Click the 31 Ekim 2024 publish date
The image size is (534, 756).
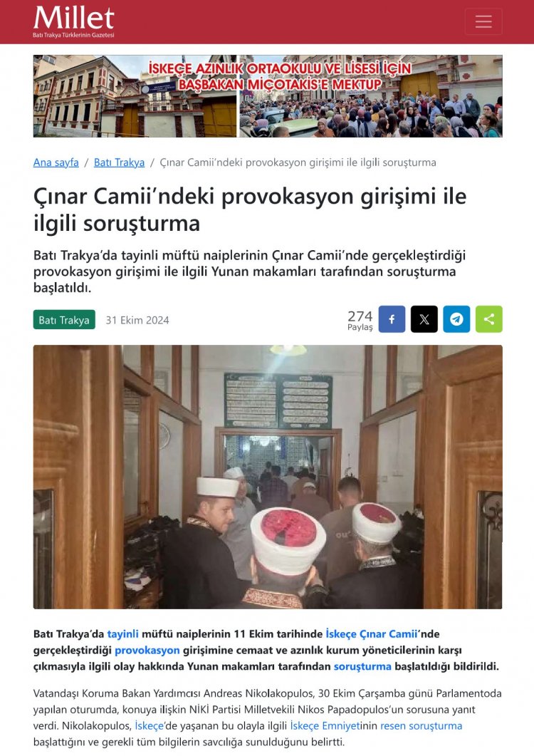coord(137,321)
